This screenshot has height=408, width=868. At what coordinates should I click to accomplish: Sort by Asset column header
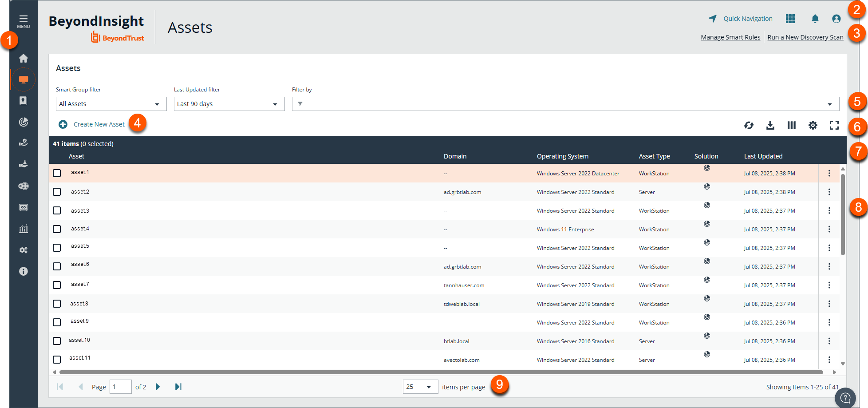click(x=76, y=156)
